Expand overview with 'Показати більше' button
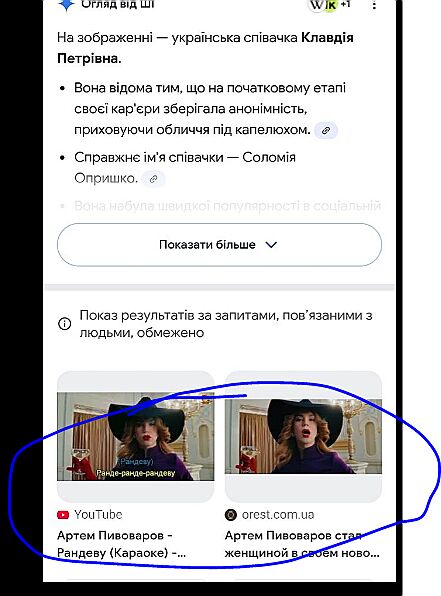 pyautogui.click(x=219, y=245)
